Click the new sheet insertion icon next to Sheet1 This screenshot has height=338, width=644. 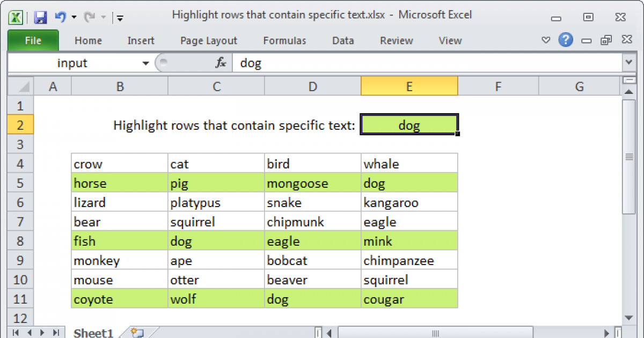(136, 332)
